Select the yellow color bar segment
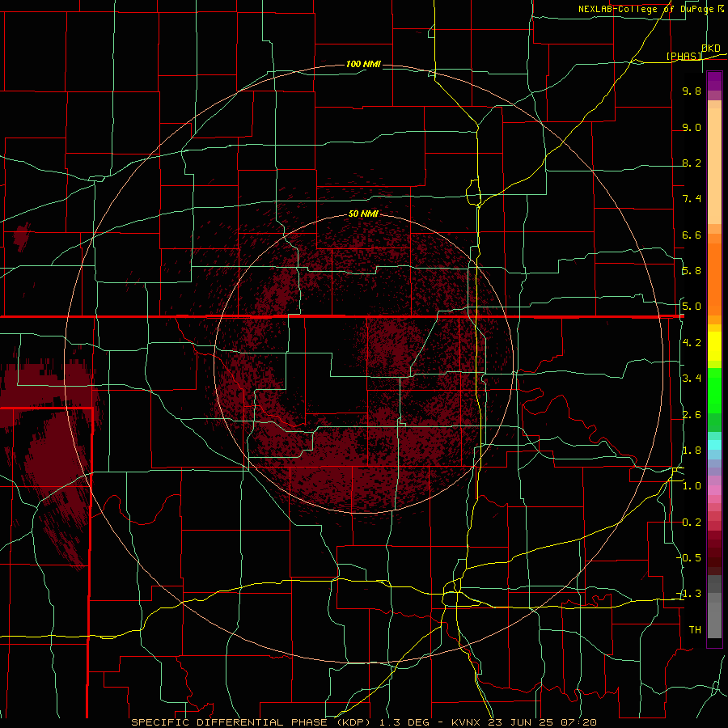The height and width of the screenshot is (728, 728). coord(714,346)
